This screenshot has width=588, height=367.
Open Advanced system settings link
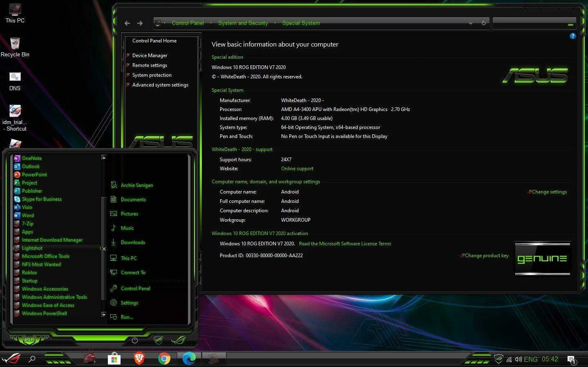click(x=160, y=85)
